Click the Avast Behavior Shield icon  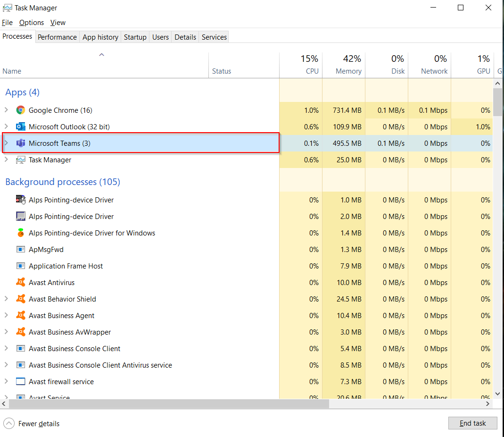[21, 299]
